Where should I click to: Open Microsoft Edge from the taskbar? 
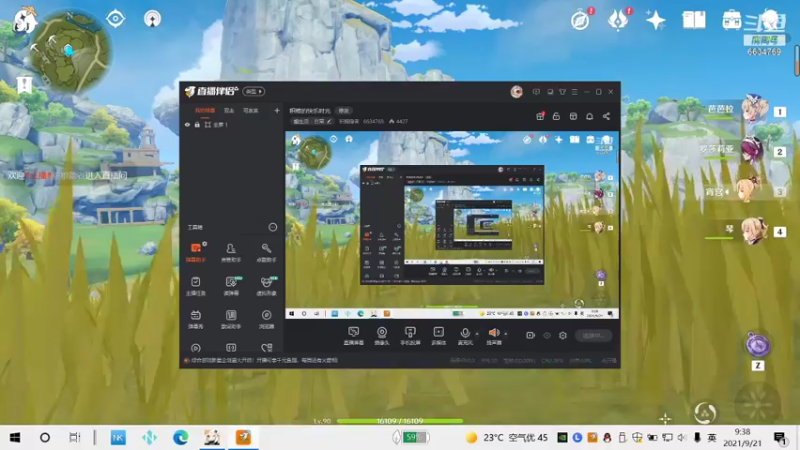180,438
